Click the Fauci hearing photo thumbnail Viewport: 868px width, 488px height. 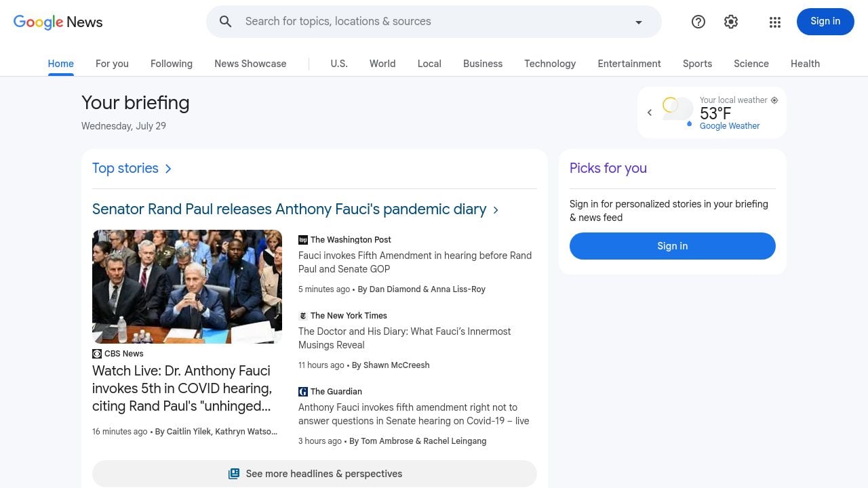187,287
